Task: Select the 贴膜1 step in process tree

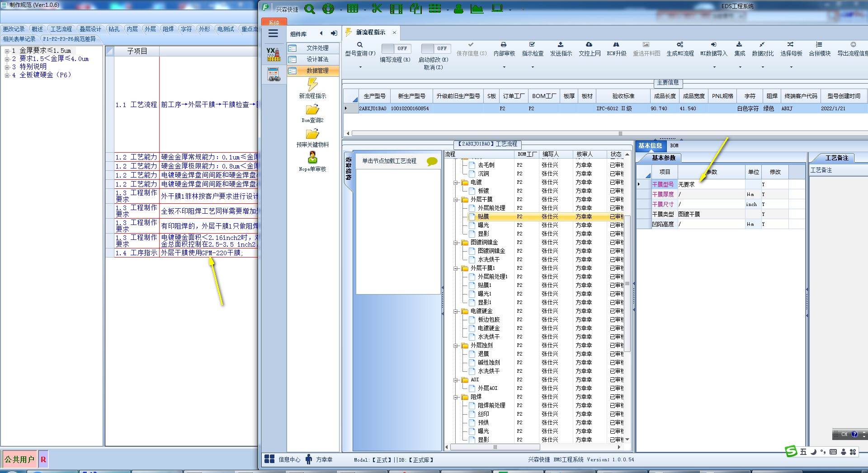Action: coord(485,286)
